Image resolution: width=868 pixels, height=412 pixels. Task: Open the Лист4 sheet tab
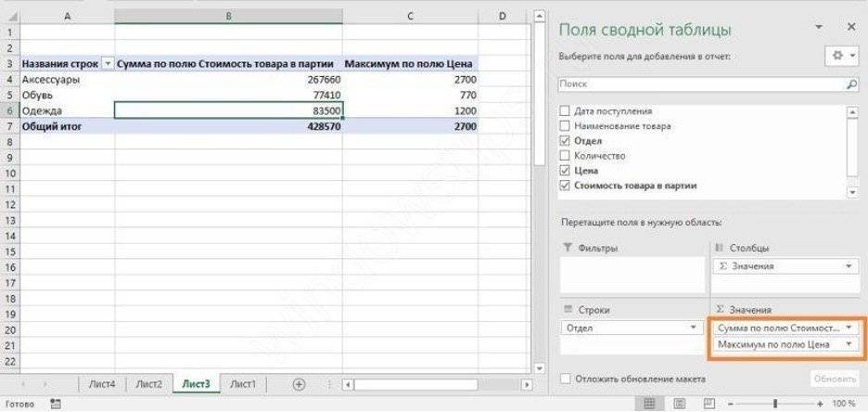(x=101, y=383)
